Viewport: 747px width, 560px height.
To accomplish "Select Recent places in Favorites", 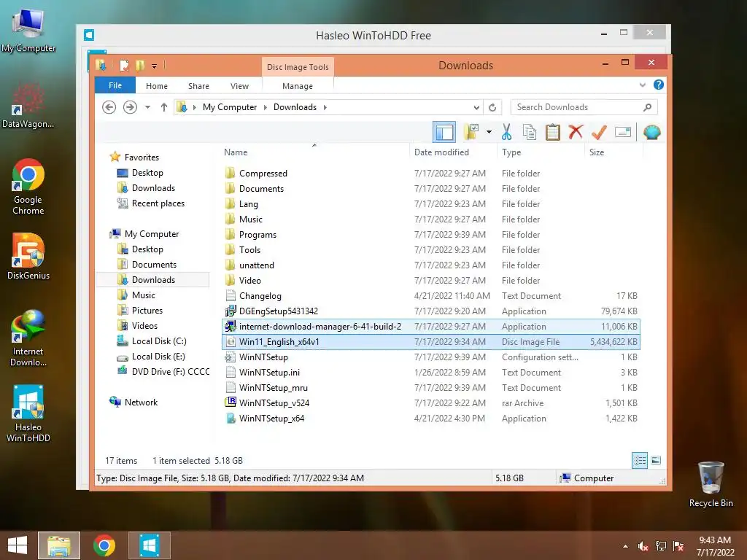I will click(158, 203).
